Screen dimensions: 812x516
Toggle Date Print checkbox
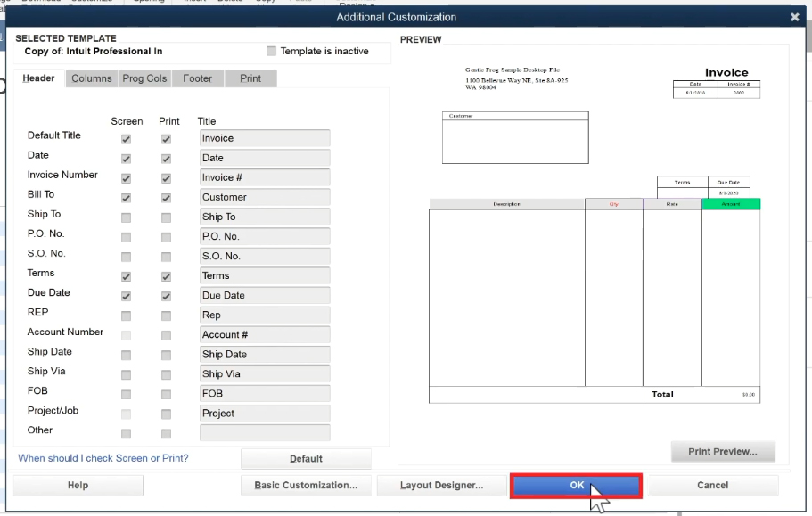166,159
